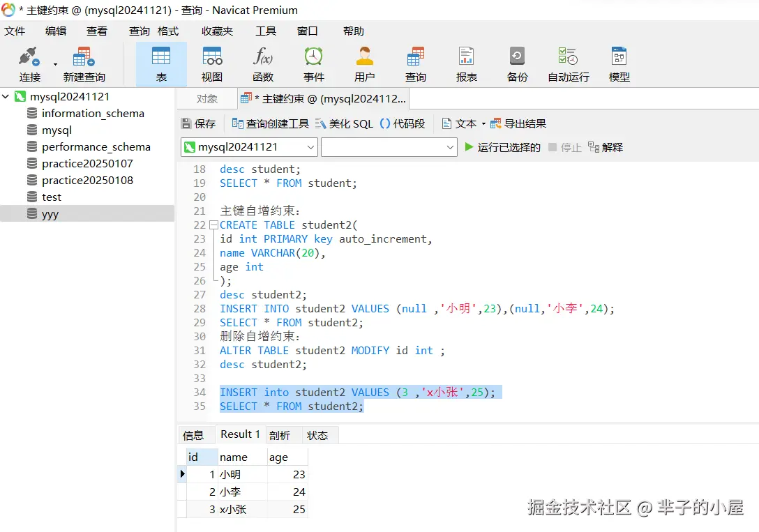Click line 31 ALTER TABLE statement
This screenshot has width=759, height=532.
(x=332, y=350)
